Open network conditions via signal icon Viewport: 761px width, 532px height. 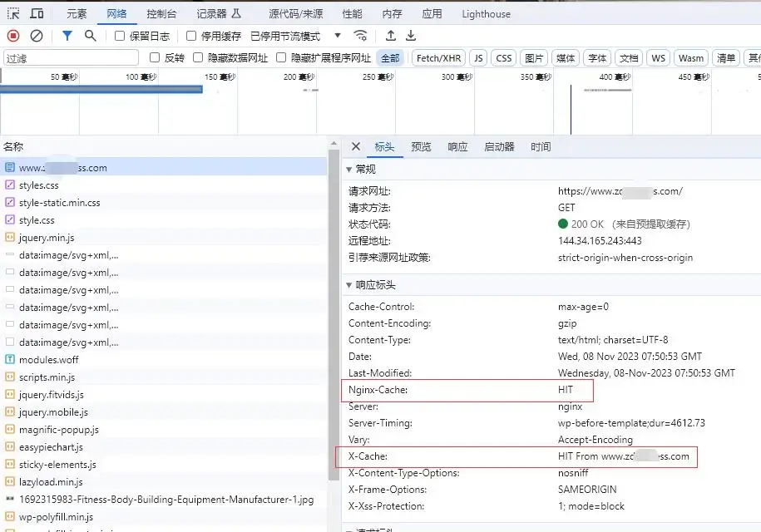tap(361, 37)
